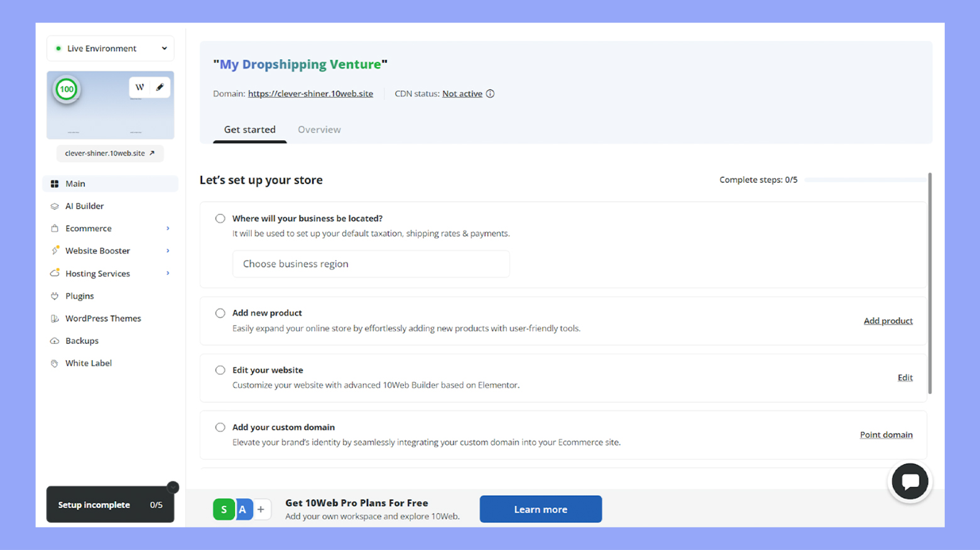The width and height of the screenshot is (980, 550).
Task: Click the Point domain link
Action: point(886,435)
